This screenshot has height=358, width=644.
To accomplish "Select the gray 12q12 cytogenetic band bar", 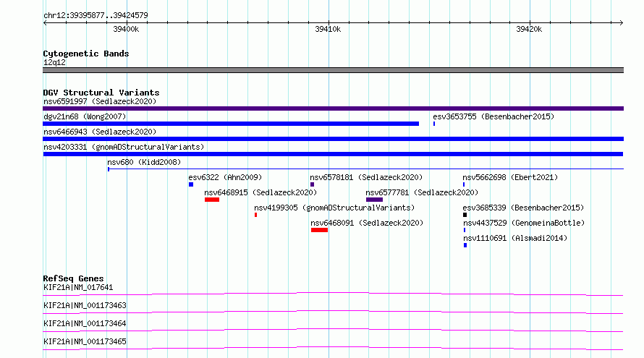I will [x=333, y=70].
